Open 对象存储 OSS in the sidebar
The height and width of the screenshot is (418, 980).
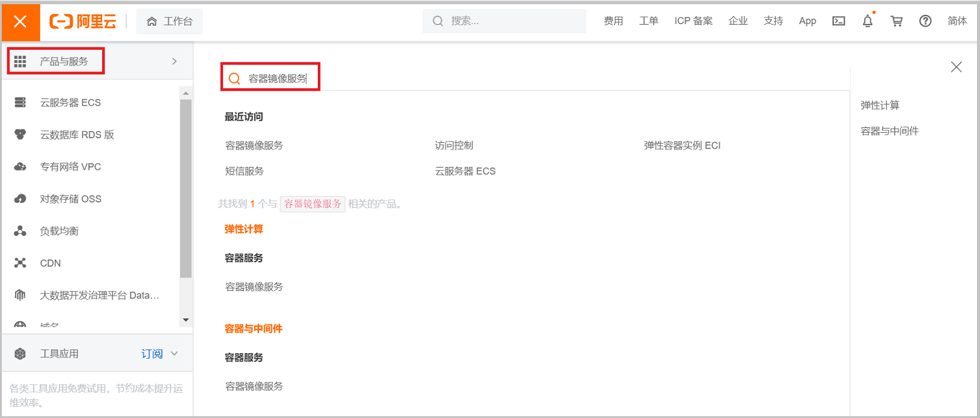70,199
